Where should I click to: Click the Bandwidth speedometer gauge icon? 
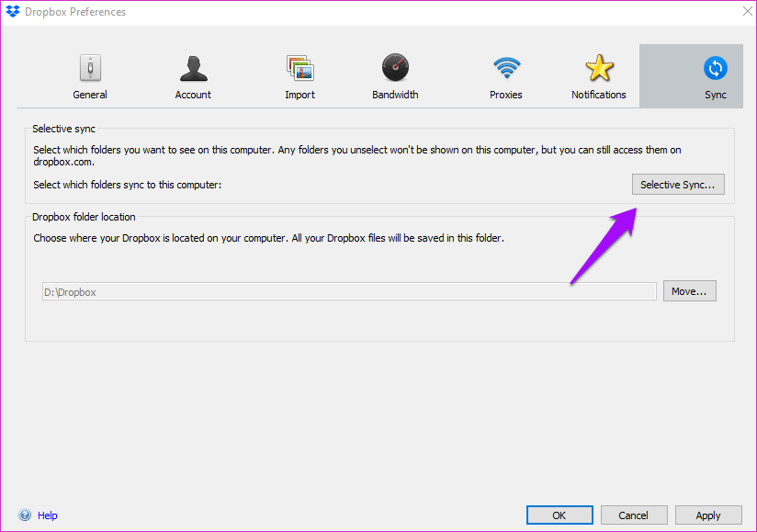click(395, 68)
